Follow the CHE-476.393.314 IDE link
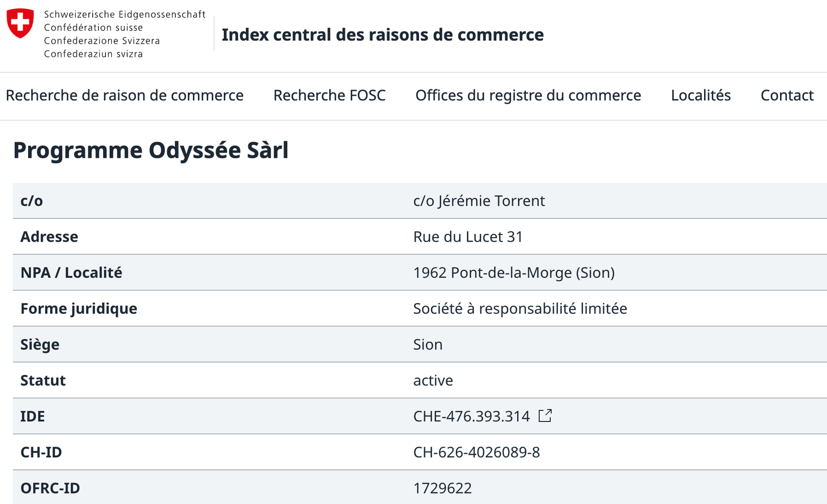 [471, 416]
